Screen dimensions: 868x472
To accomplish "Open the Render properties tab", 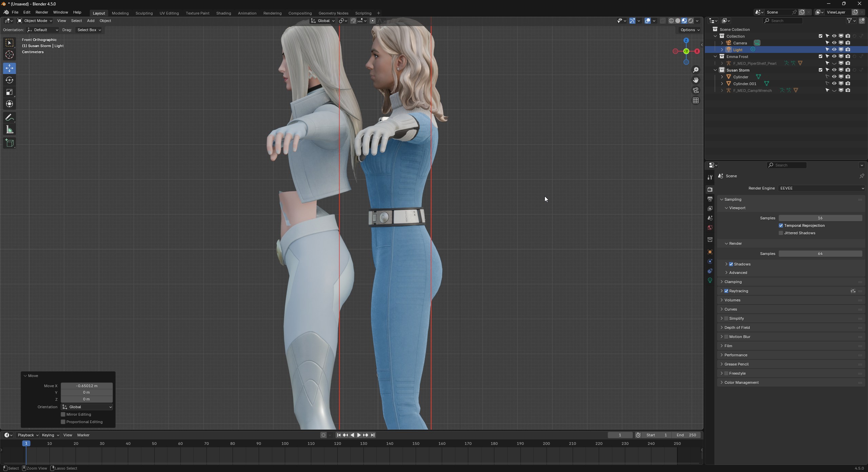I will [710, 189].
